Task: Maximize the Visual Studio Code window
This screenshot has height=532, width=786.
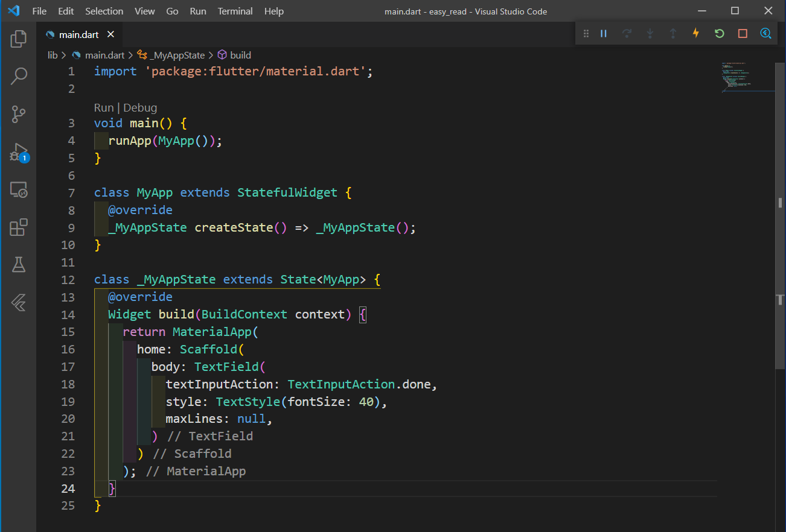Action: pyautogui.click(x=735, y=11)
